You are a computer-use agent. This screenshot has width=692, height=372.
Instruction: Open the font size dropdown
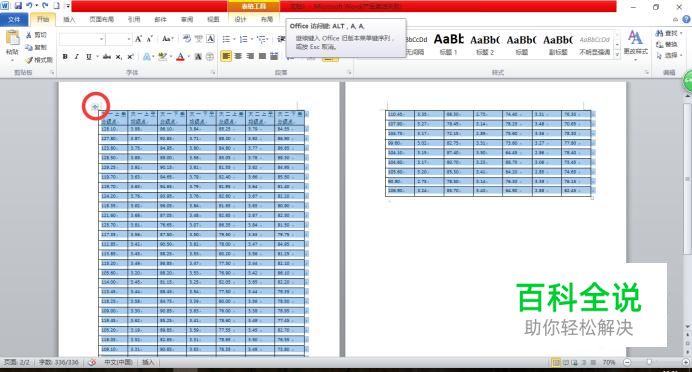(x=129, y=39)
